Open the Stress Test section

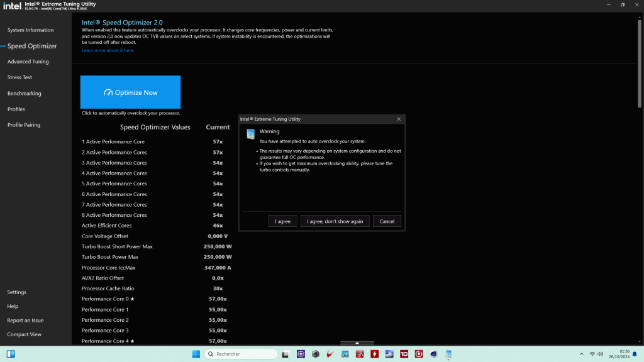coord(19,77)
